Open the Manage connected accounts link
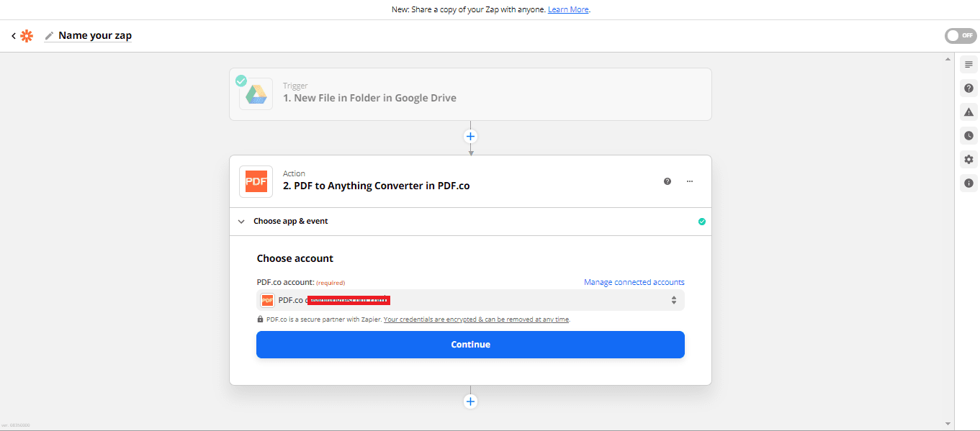 coord(634,282)
